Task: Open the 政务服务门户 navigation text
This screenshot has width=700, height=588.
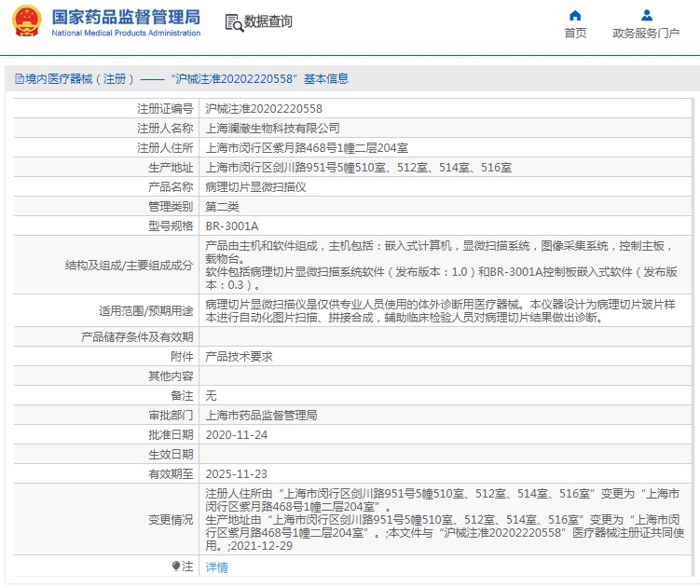Action: pyautogui.click(x=646, y=34)
